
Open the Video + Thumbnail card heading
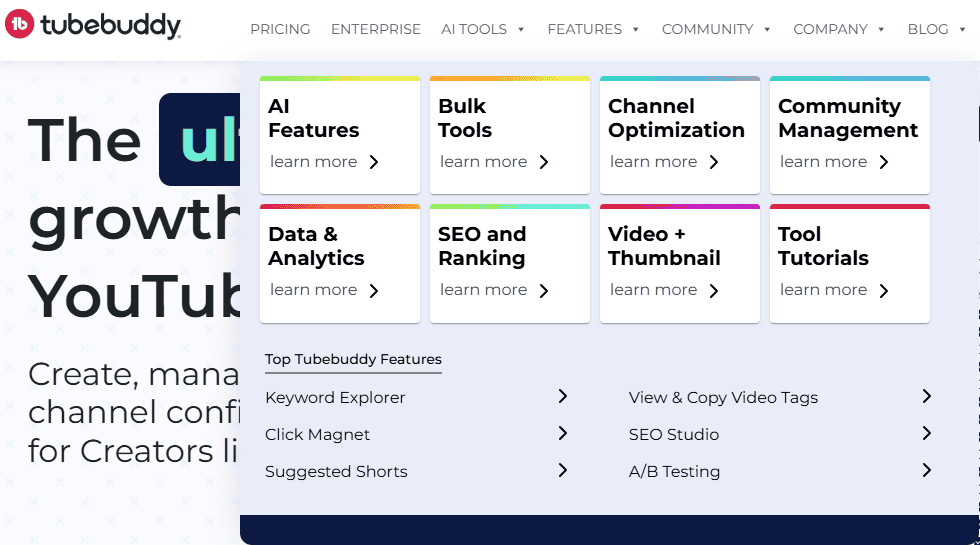point(664,246)
